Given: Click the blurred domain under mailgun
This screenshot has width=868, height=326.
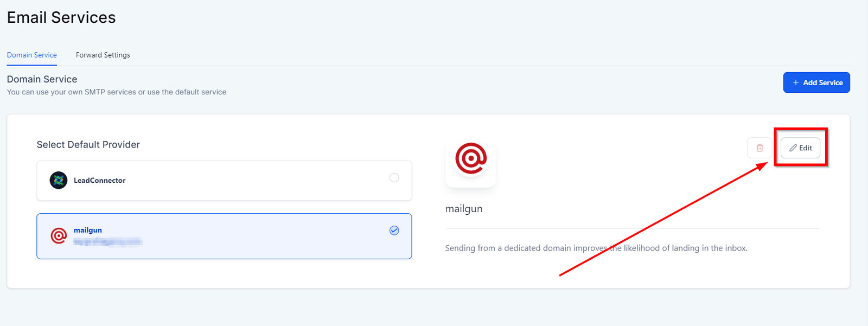Looking at the screenshot, I should tap(108, 241).
